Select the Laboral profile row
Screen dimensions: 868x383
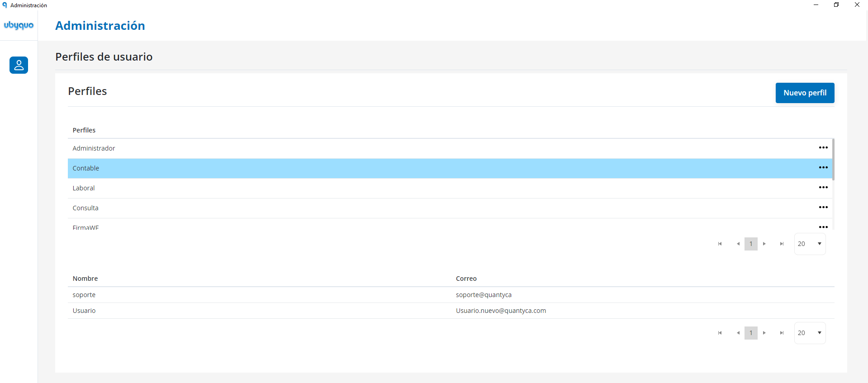pyautogui.click(x=450, y=188)
